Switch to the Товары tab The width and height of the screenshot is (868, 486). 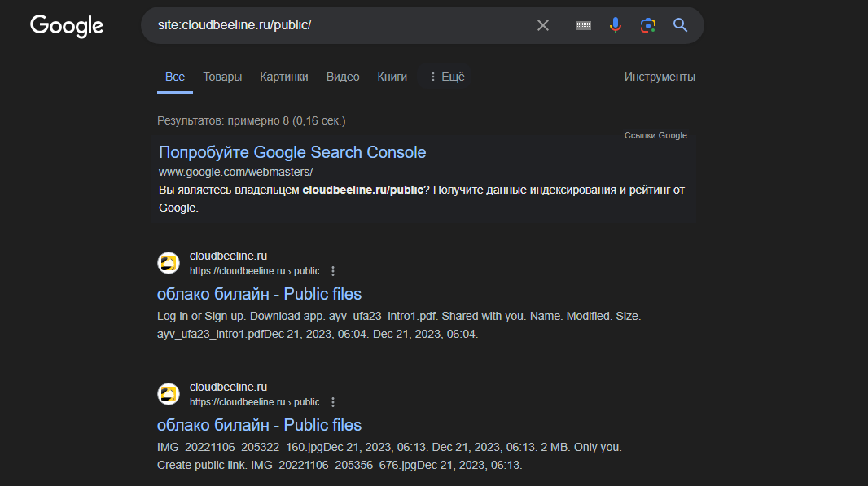coord(222,77)
